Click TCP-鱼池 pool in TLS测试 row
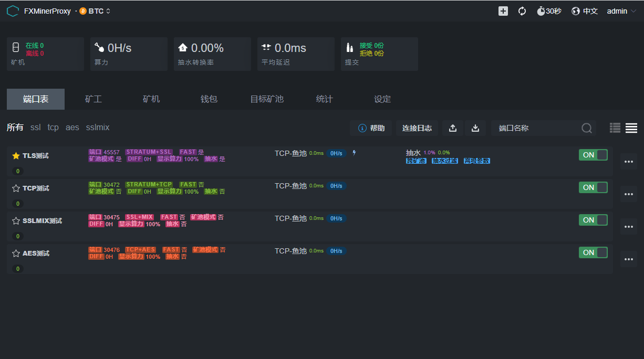The height and width of the screenshot is (359, 644). pos(290,153)
